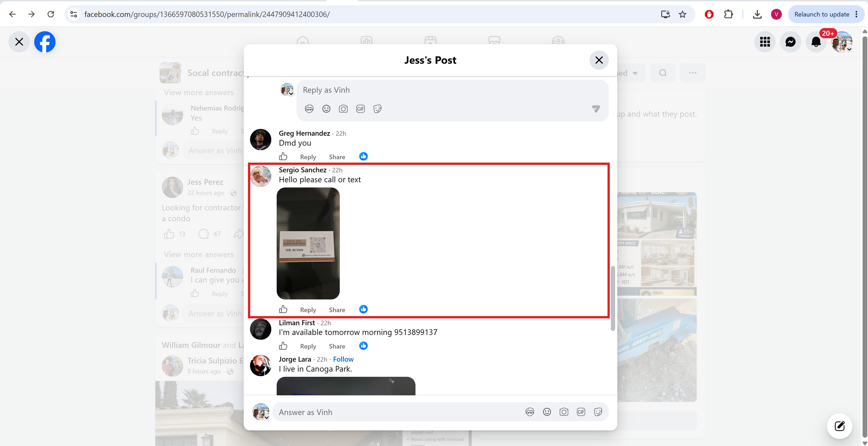Open Greg Hernandez's profile name
The width and height of the screenshot is (868, 446).
304,133
